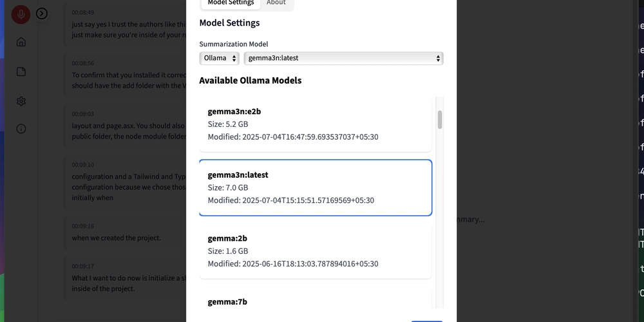Open the settings gear icon in sidebar

click(21, 101)
